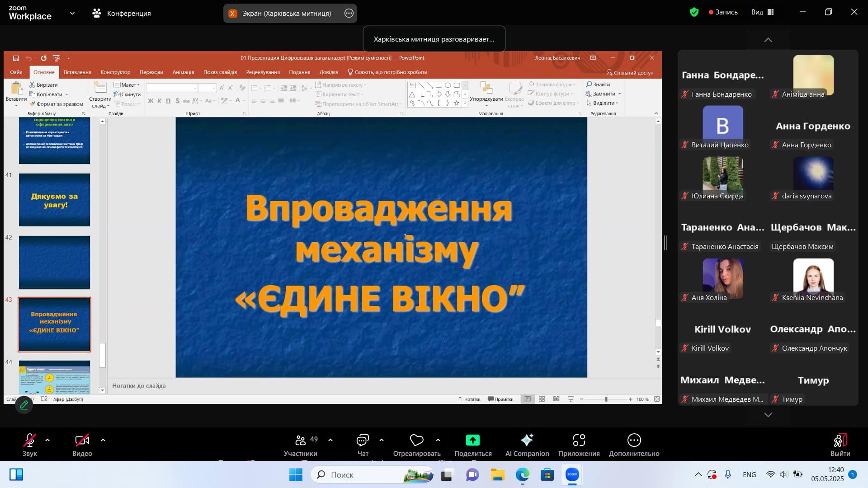The width and height of the screenshot is (868, 488).
Task: Open the Вставлення ribbon tab
Action: (77, 72)
